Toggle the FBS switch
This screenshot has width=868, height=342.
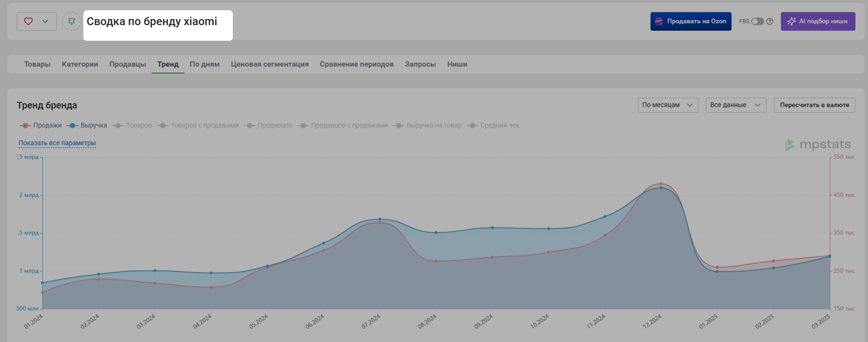[757, 21]
